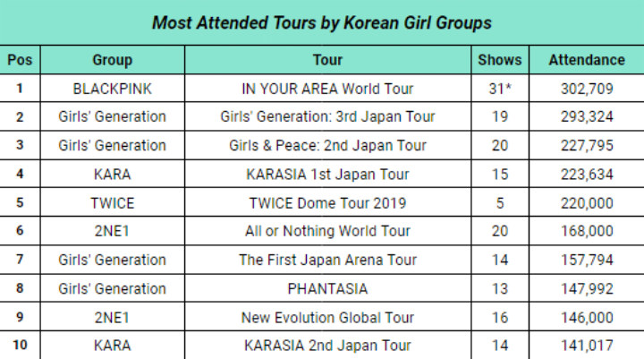Select the Group column header
The height and width of the screenshot is (359, 644).
(113, 60)
